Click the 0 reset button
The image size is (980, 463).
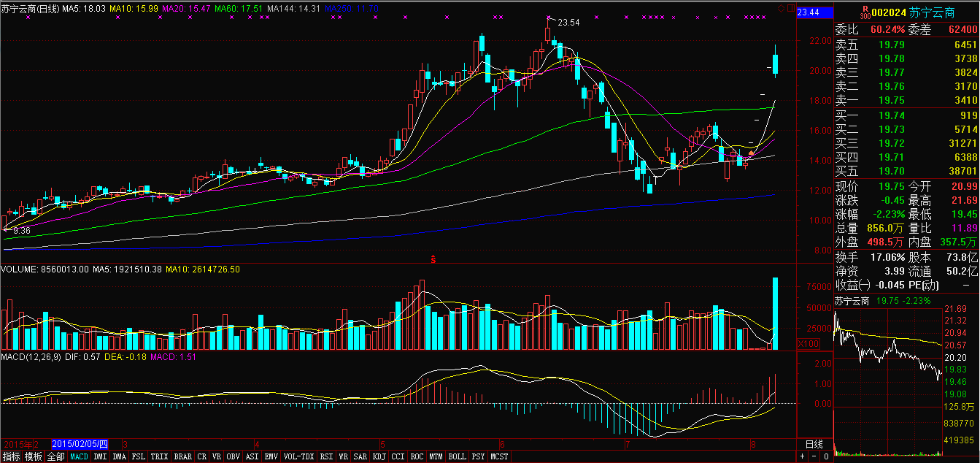[826, 456]
